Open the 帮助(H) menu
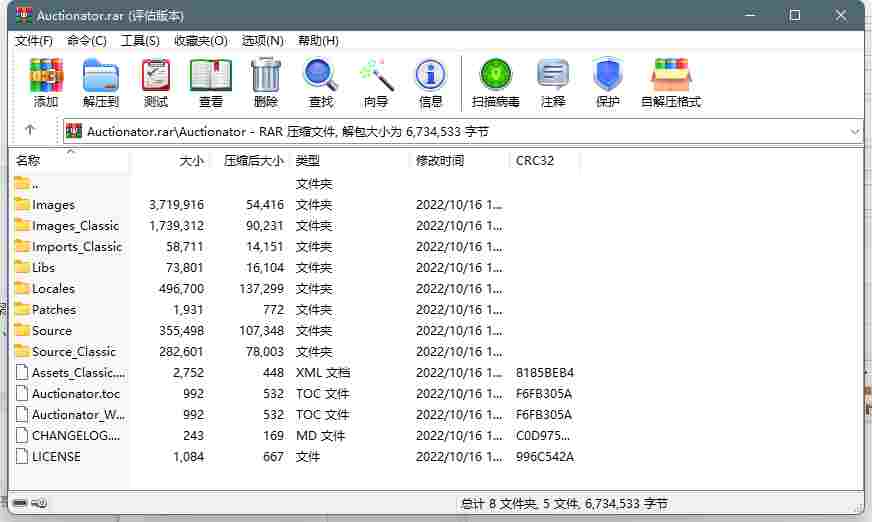The width and height of the screenshot is (872, 522). (318, 41)
